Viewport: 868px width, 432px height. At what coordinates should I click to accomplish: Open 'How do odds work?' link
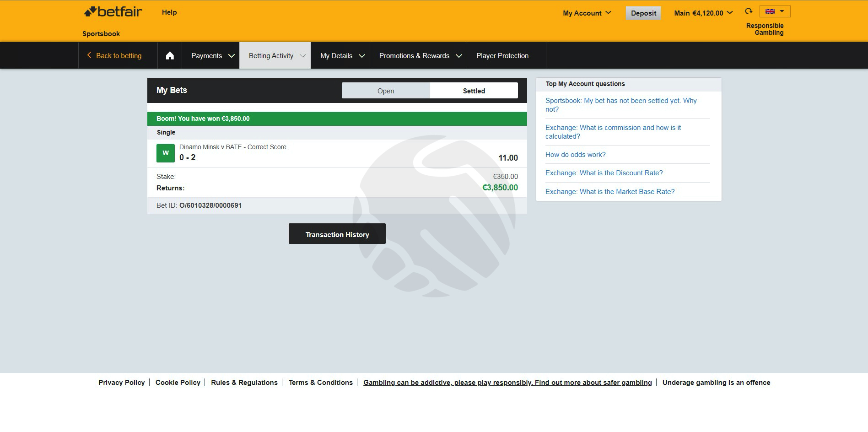click(575, 155)
